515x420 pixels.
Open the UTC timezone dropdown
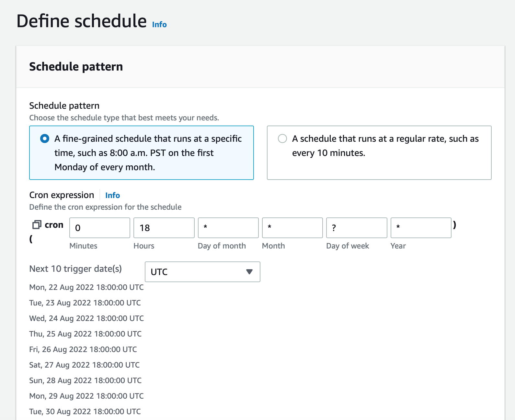pyautogui.click(x=202, y=272)
